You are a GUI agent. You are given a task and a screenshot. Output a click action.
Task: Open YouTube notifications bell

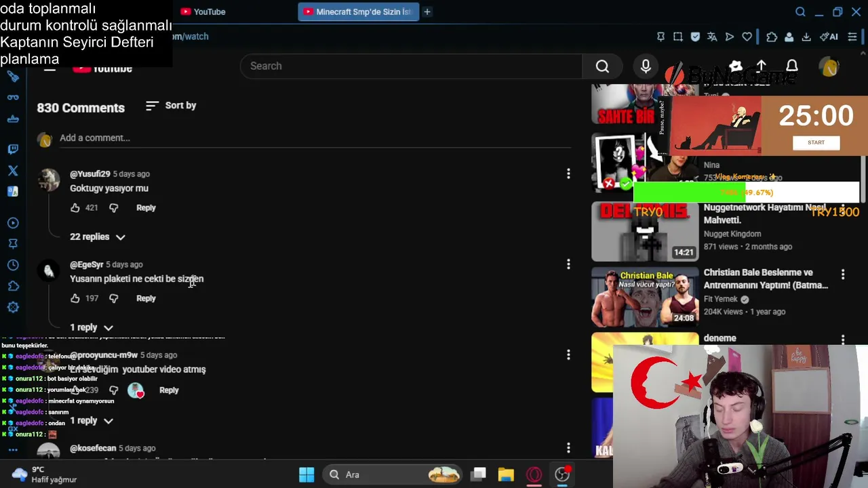tap(791, 66)
